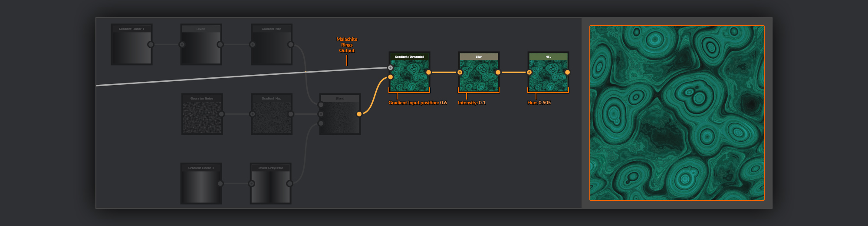Select the Gradient Linear 3 node thumbnail

point(201,187)
